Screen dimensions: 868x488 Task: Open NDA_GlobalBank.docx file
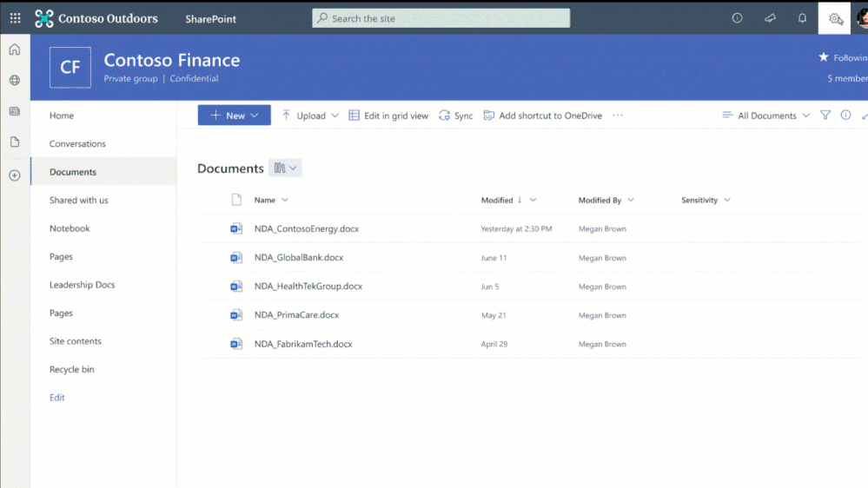298,257
